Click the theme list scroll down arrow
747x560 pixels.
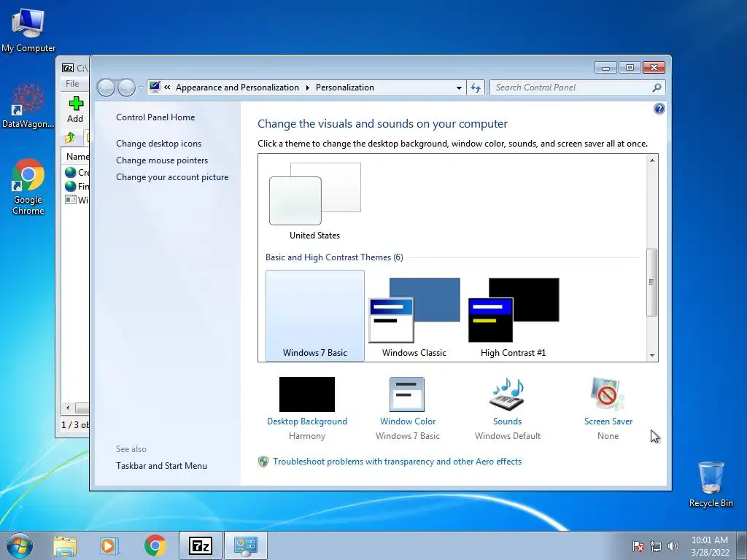pyautogui.click(x=651, y=355)
